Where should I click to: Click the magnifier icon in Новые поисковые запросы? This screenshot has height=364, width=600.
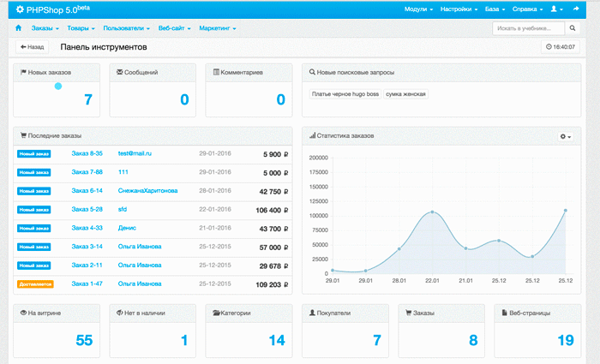coord(312,72)
